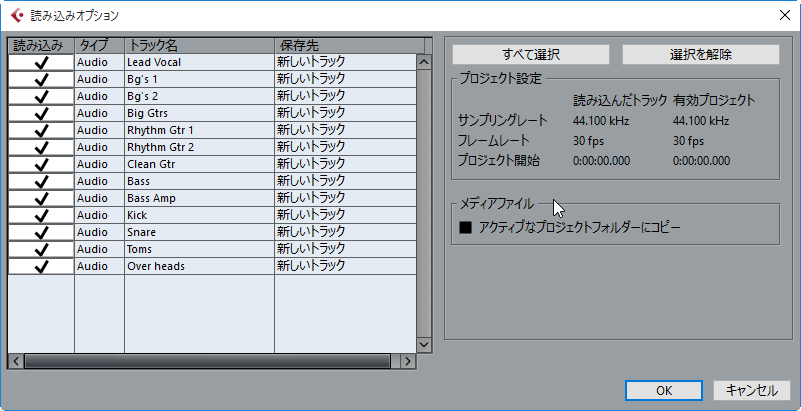Toggle import checkmark for Big Gtrs
Image resolution: width=801 pixels, height=411 pixels.
coord(41,113)
